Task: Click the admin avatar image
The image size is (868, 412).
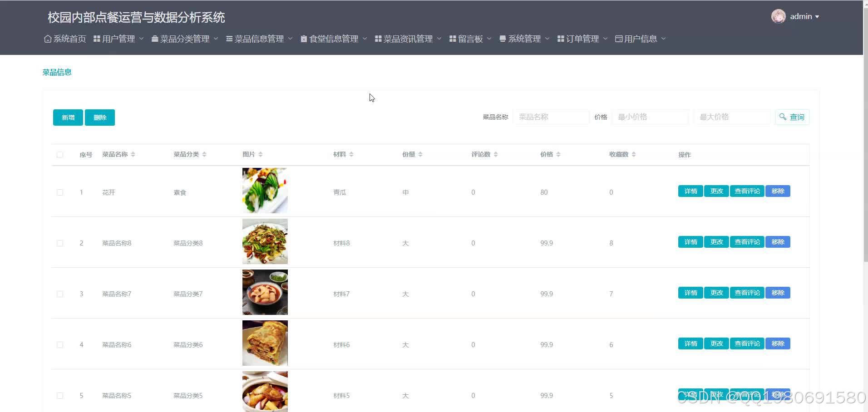Action: coord(777,16)
